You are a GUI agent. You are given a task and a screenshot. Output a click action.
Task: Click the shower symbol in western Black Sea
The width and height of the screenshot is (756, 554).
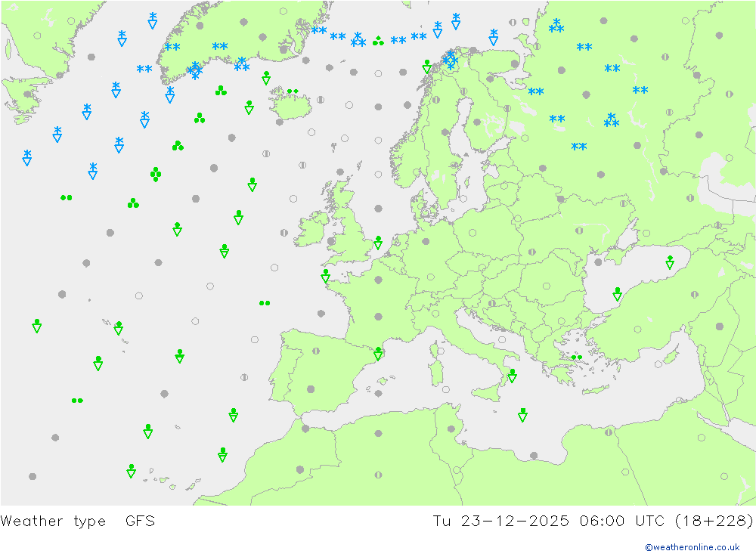pos(617,294)
